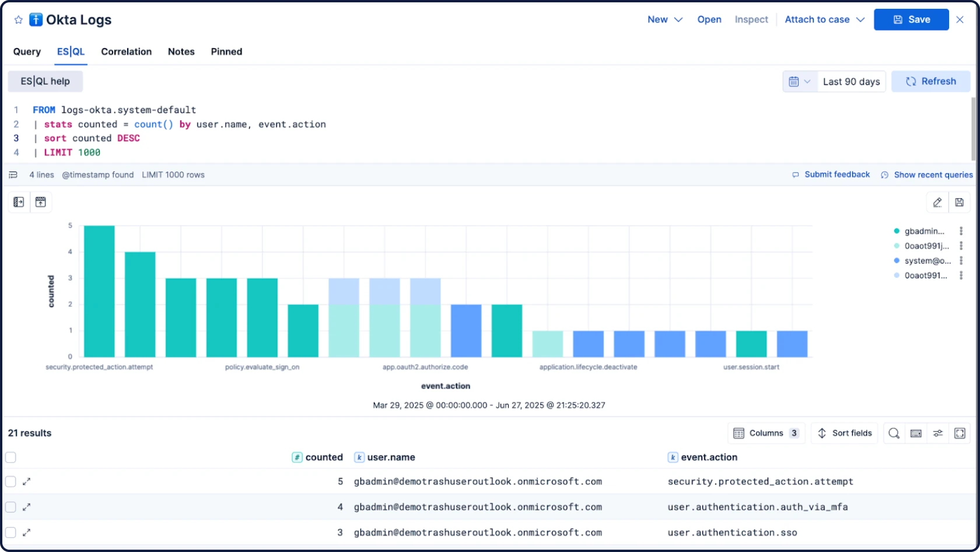Screen dimensions: 980x552
Task: Open the calendar quick date menu
Action: tap(800, 82)
